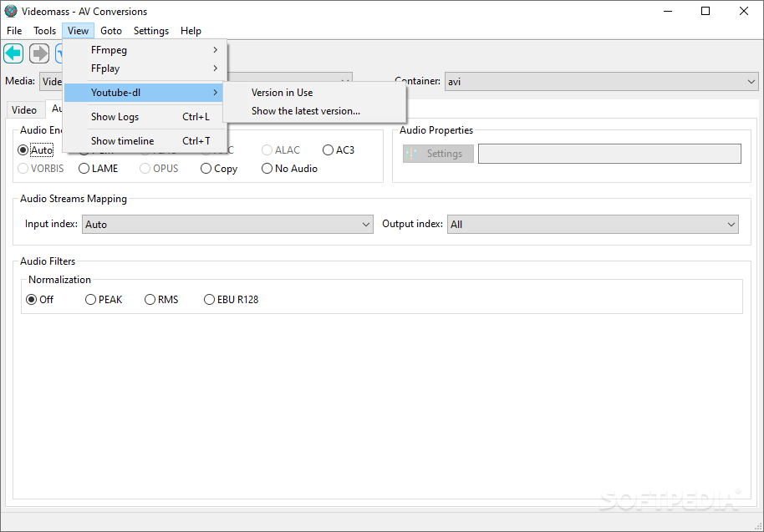Click the Audio Properties Settings button
764x532 pixels.
tap(438, 154)
